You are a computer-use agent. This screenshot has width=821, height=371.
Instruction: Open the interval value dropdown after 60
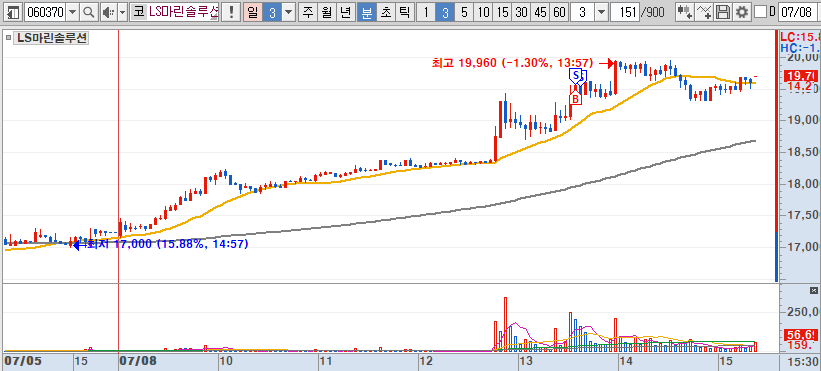click(x=602, y=12)
